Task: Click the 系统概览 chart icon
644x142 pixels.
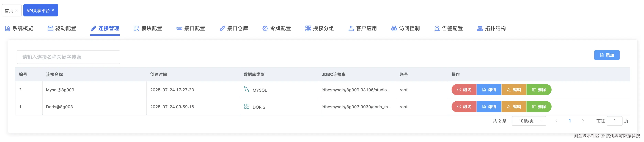Action: coord(8,28)
